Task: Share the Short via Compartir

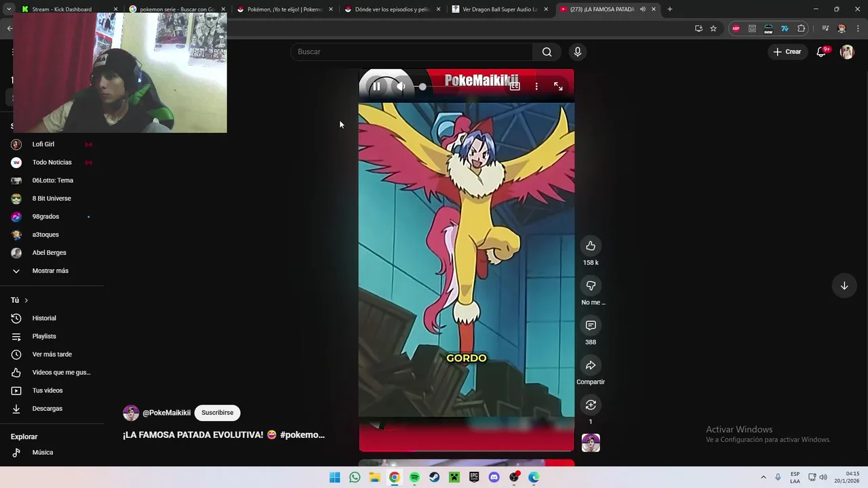Action: point(591,365)
